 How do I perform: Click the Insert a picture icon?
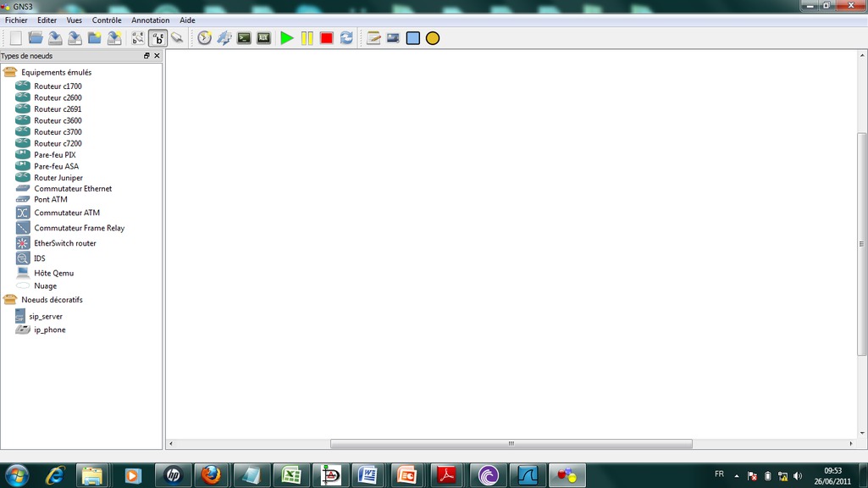pyautogui.click(x=393, y=38)
